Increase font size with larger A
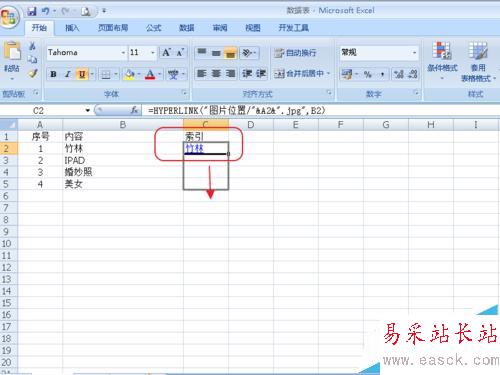Screen dimensions: 500x375 pyautogui.click(x=166, y=52)
